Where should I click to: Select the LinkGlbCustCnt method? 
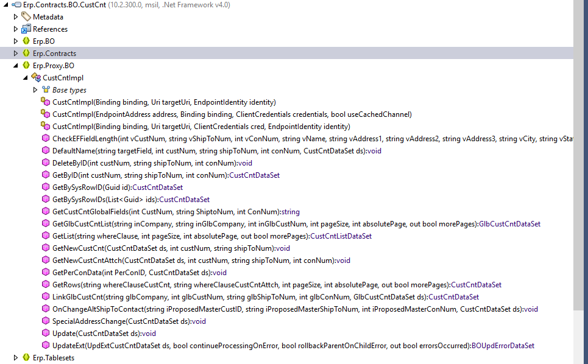[266, 297]
